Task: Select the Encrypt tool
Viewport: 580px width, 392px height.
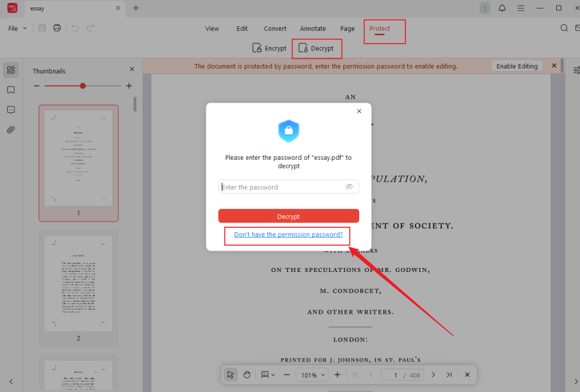Action: tap(269, 48)
